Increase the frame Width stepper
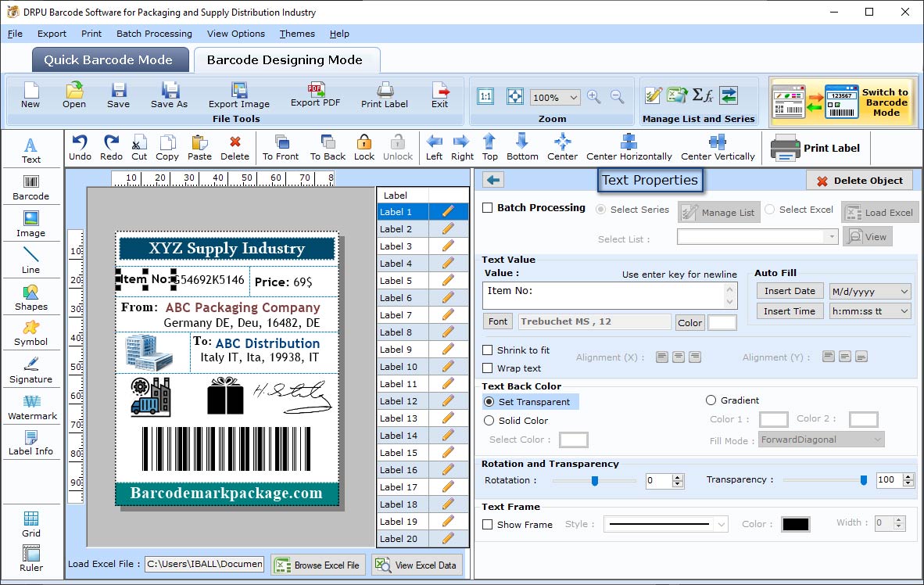 (x=899, y=519)
